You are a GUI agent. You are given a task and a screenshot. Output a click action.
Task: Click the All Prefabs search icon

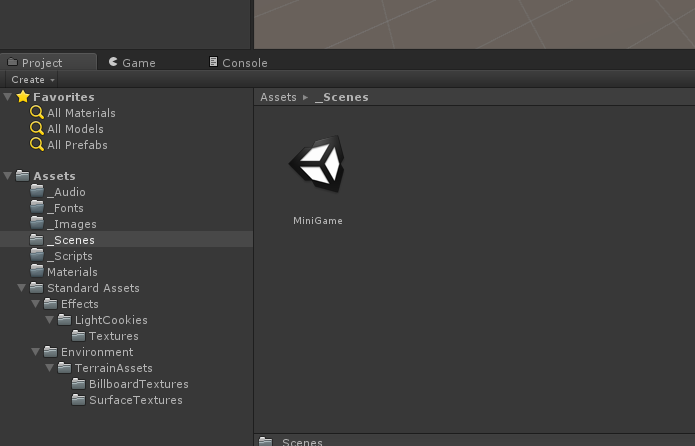click(37, 145)
